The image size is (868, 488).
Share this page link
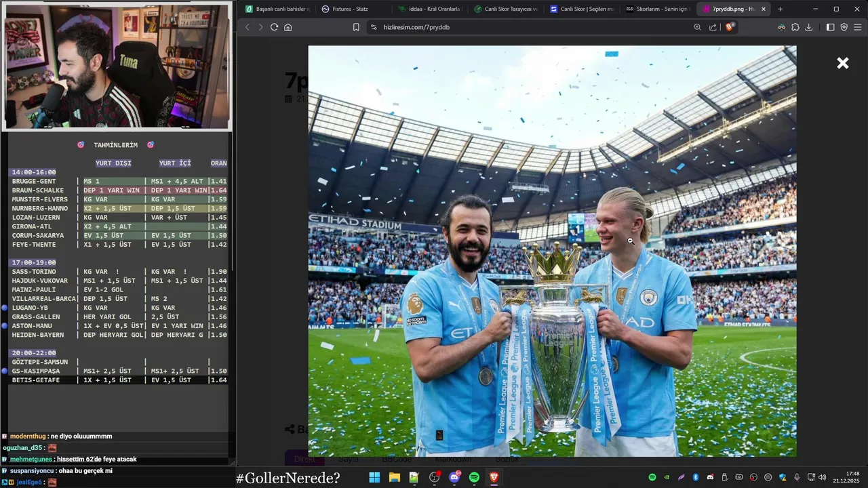tap(713, 27)
